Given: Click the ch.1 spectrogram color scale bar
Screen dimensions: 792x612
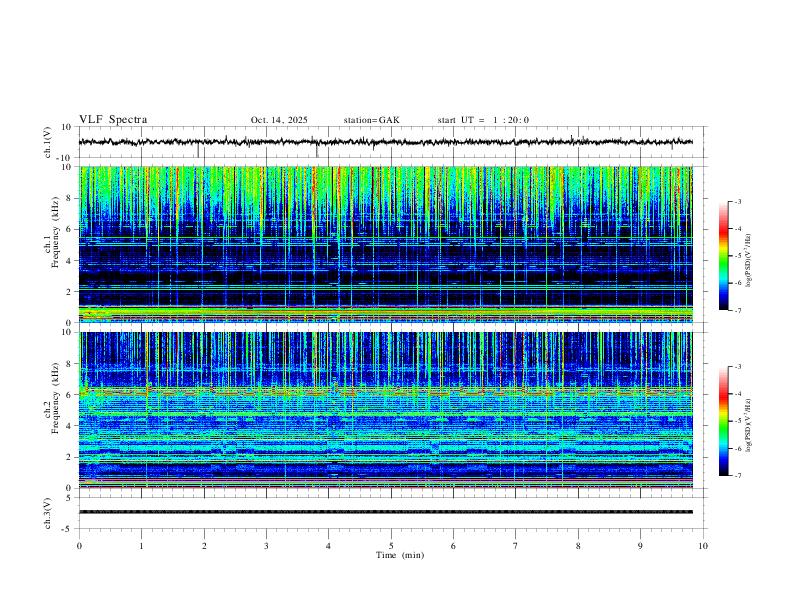Looking at the screenshot, I should [x=723, y=256].
